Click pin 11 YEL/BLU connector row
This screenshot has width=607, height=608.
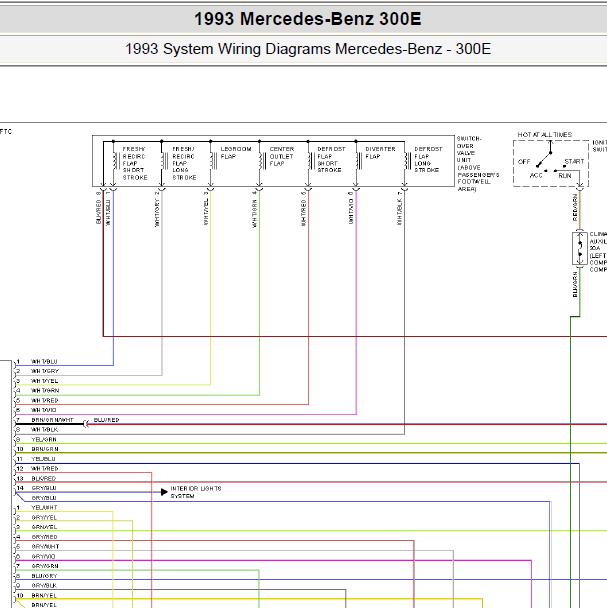point(35,459)
